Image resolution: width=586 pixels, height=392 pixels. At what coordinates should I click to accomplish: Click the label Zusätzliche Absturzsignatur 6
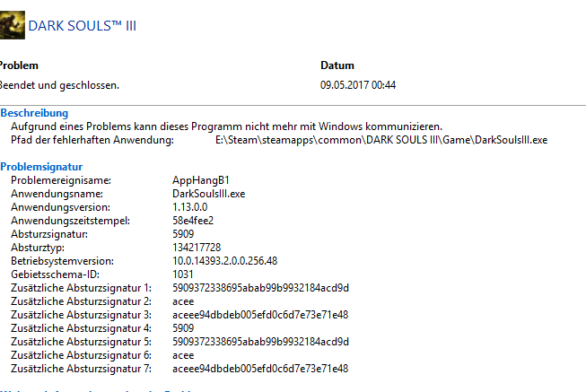tap(81, 355)
